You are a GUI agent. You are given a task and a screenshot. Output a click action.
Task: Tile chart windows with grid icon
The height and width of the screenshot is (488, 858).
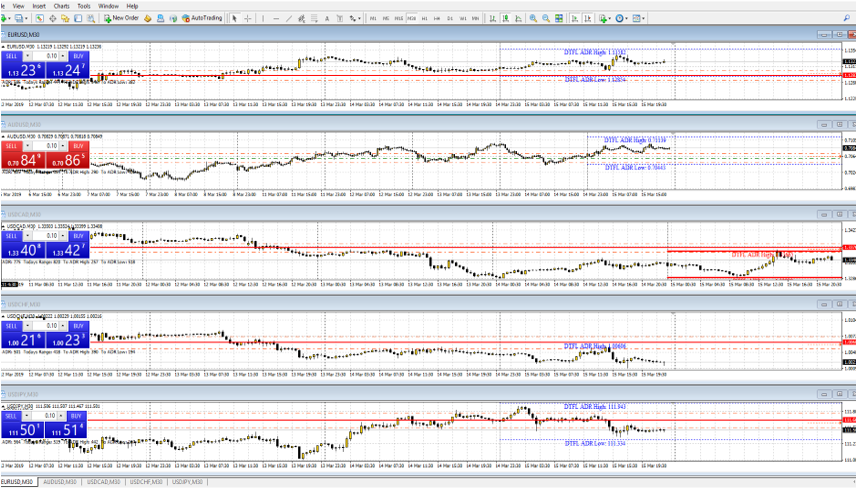coord(559,18)
